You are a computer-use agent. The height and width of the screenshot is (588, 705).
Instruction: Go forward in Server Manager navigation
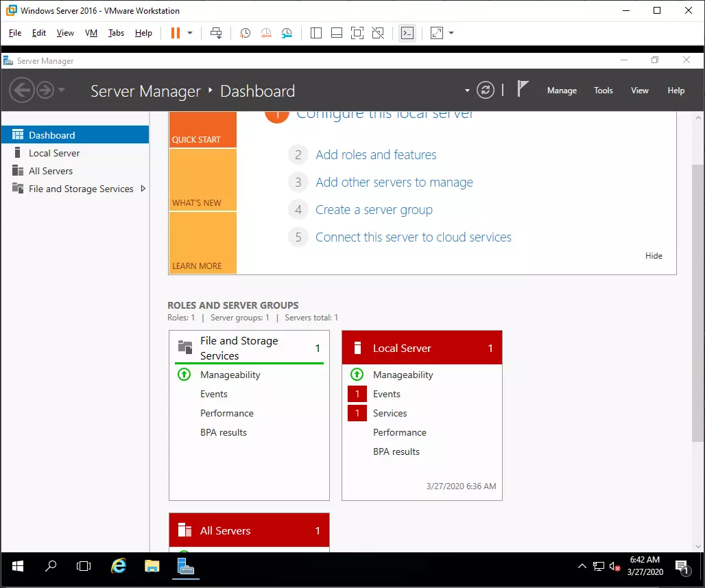[45, 90]
